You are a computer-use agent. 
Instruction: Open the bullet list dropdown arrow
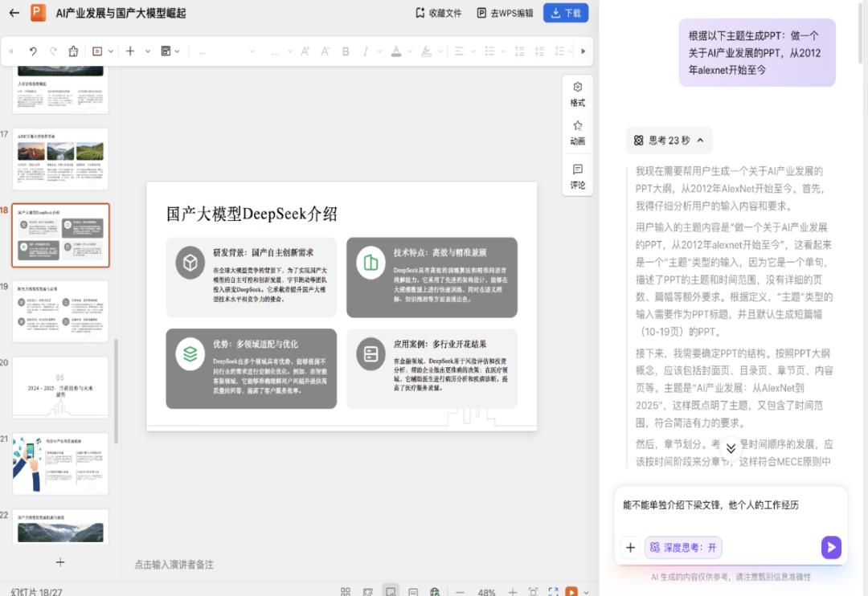coord(503,50)
